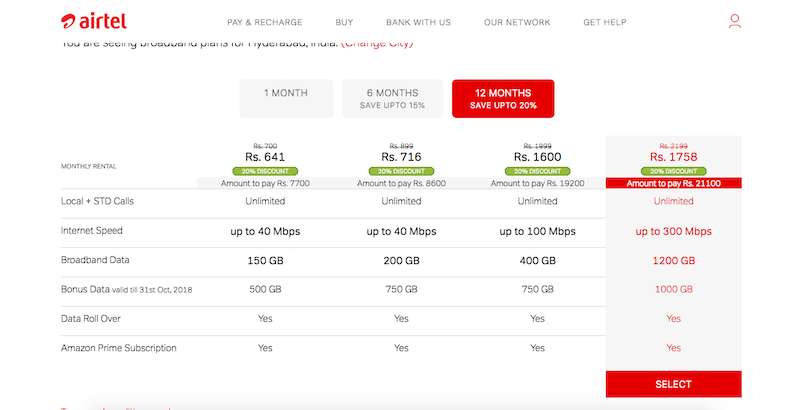Click the Bonus Data row label

tap(127, 289)
